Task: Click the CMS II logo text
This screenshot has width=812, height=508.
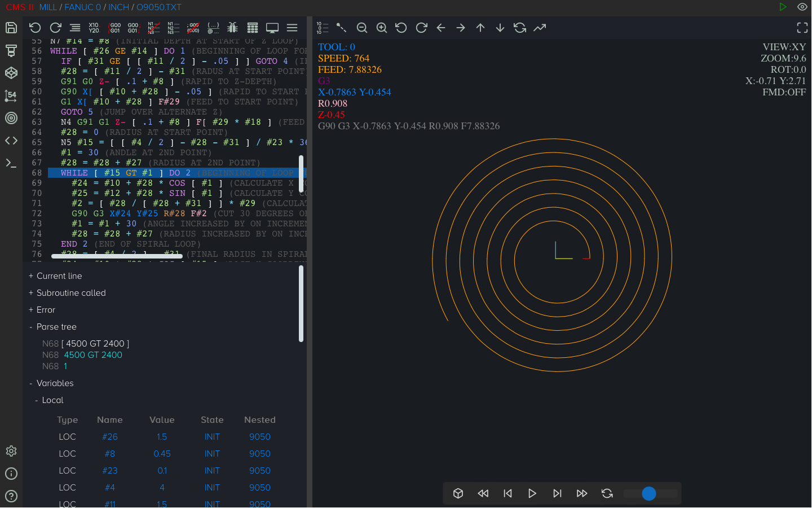Action: click(20, 7)
